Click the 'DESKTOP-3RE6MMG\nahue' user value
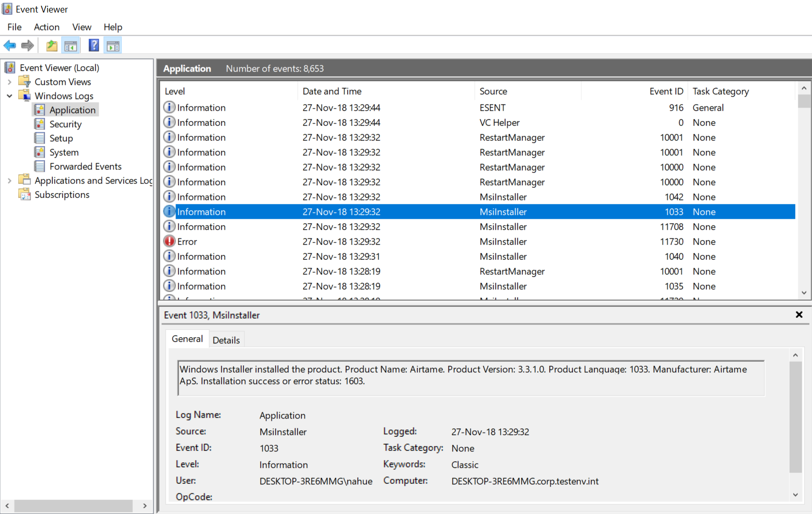The height and width of the screenshot is (514, 812). (316, 481)
